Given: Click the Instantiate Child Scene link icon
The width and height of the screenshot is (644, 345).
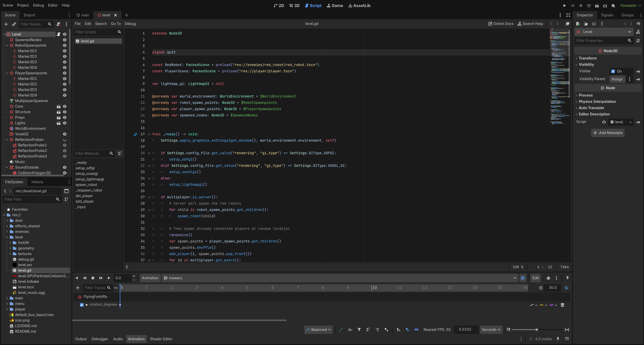Looking at the screenshot, I should click(14, 24).
